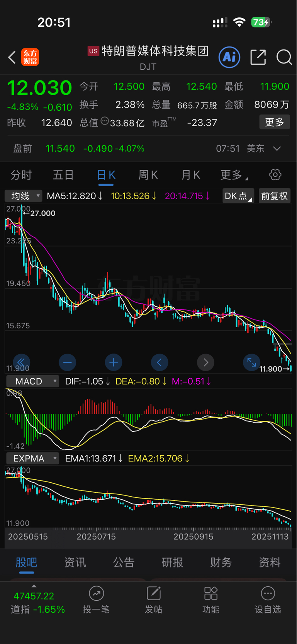Open the 资料 tab
The width and height of the screenshot is (297, 644).
(270, 562)
